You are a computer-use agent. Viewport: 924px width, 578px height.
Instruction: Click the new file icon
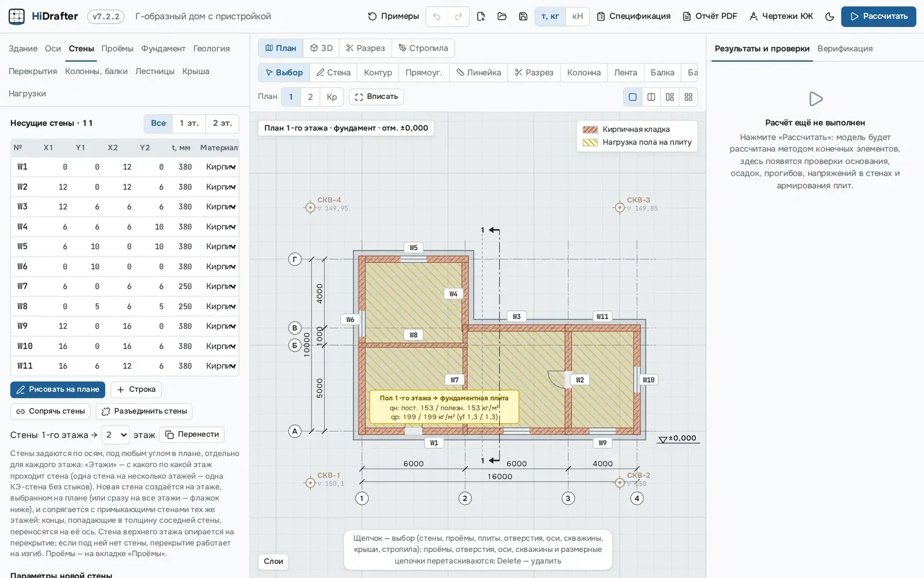(x=481, y=17)
